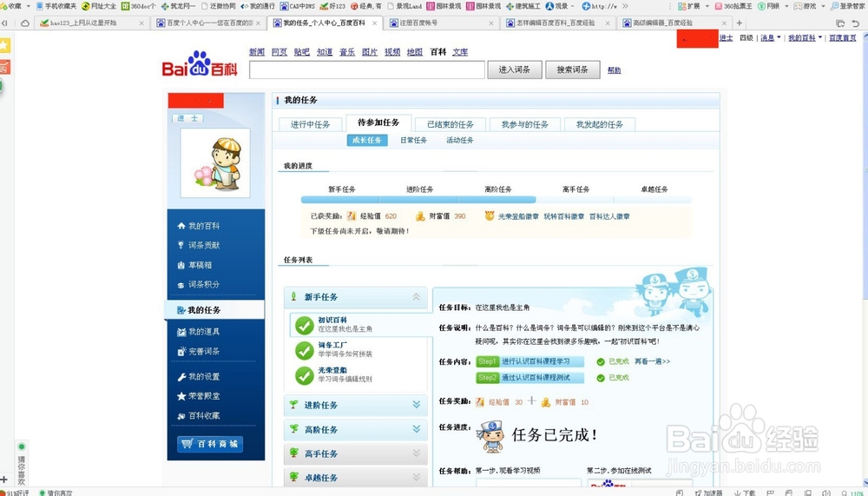Open CAD中DWG bookmark
Image resolution: width=868 pixels, height=496 pixels.
tap(297, 6)
